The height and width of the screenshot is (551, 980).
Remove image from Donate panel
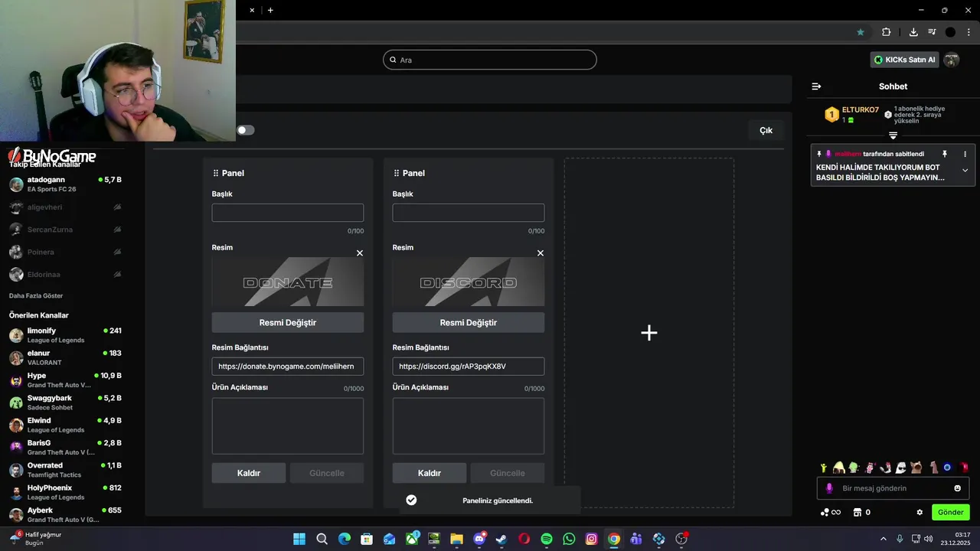coord(360,253)
